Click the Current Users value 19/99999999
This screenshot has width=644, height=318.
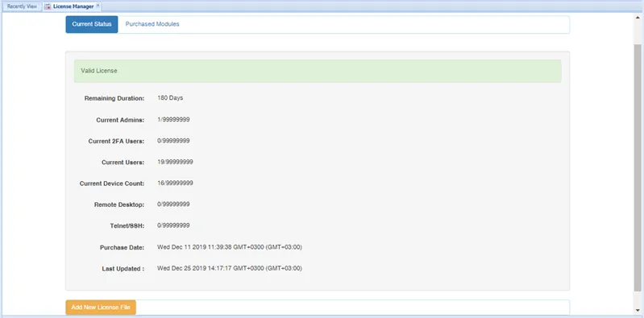point(175,162)
